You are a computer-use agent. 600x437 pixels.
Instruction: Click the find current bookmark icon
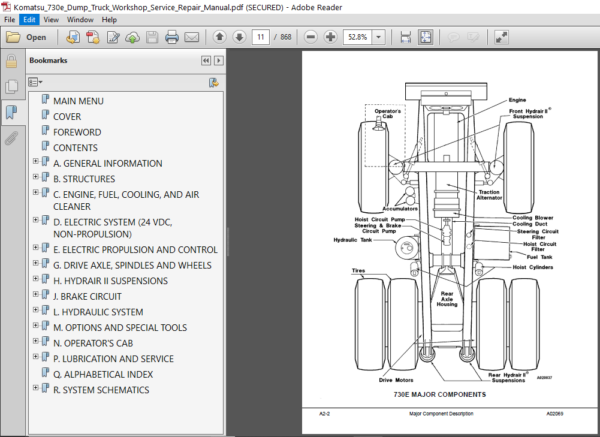coord(214,82)
